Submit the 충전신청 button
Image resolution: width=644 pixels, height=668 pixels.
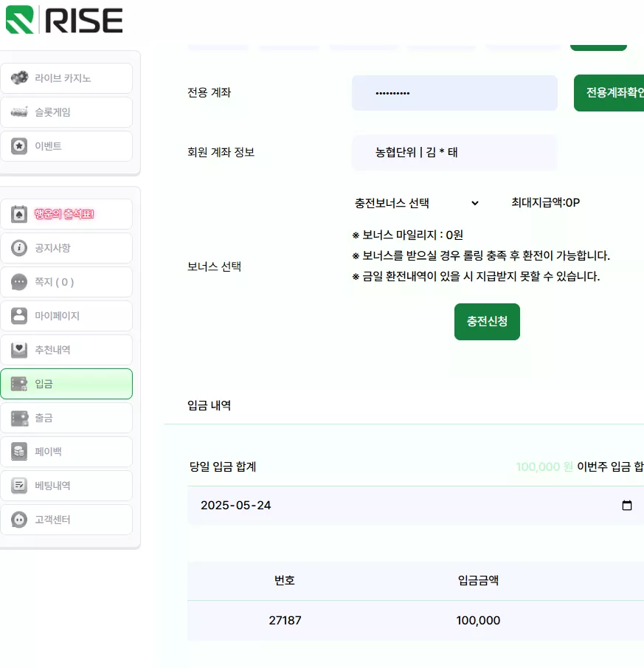[487, 322]
